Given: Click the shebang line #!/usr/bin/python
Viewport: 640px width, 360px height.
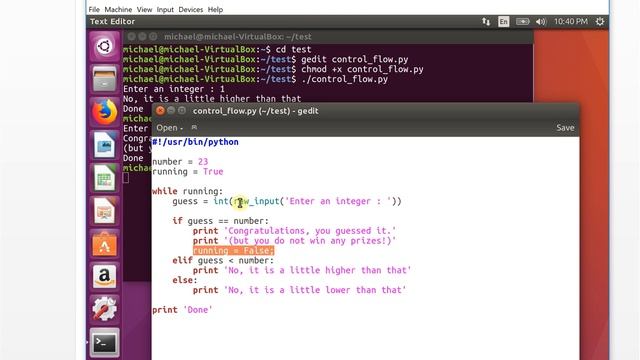Looking at the screenshot, I should click(x=196, y=142).
